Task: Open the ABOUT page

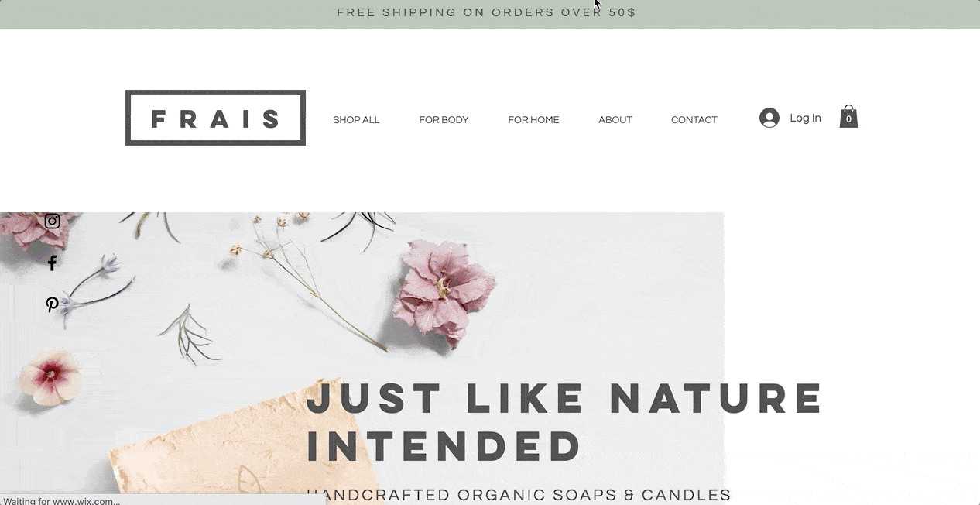Action: [x=615, y=120]
